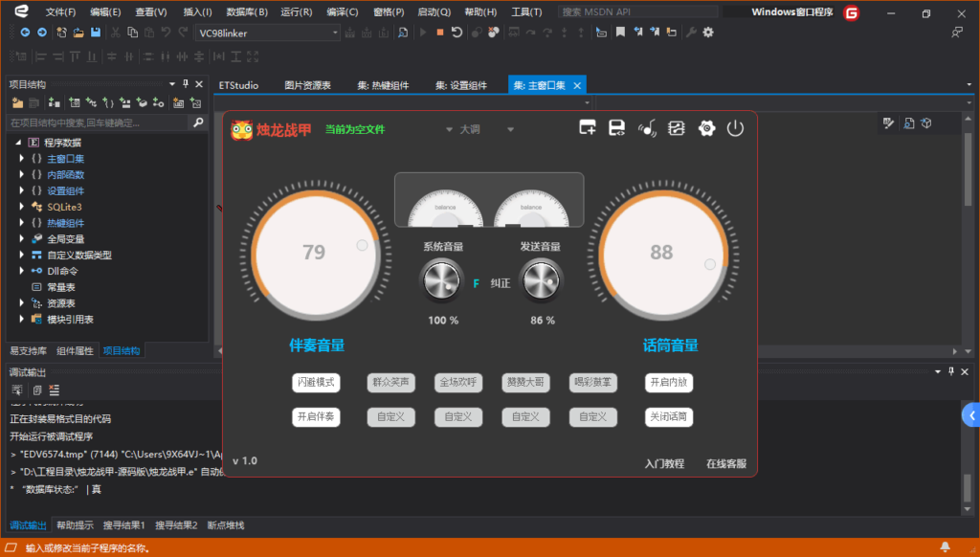Switch to the 集: 热键组件 tab

point(383,85)
